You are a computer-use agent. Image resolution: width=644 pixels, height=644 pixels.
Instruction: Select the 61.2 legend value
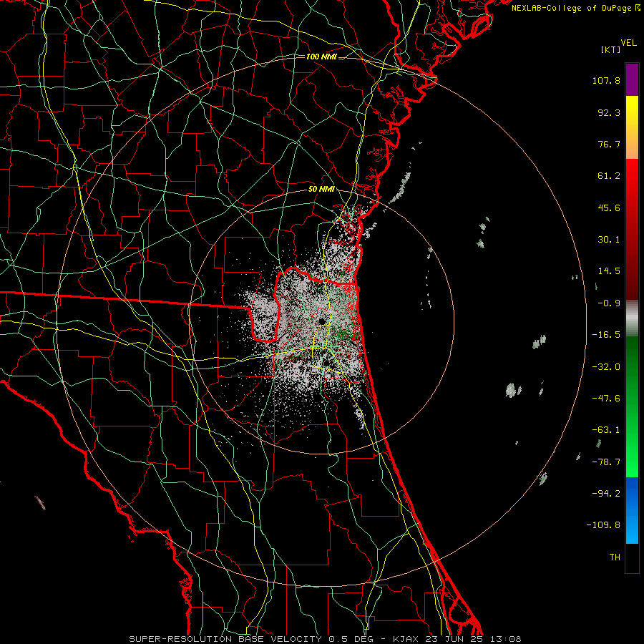(x=609, y=176)
